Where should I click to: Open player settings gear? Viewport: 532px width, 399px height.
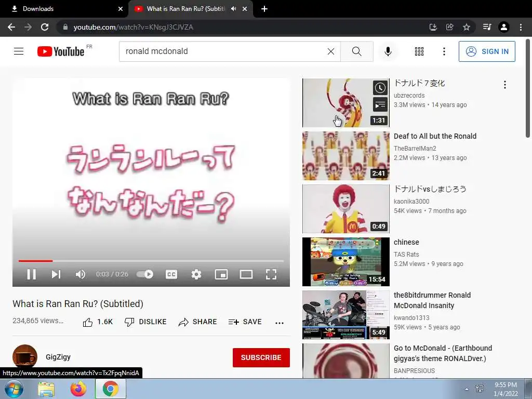[x=196, y=274]
